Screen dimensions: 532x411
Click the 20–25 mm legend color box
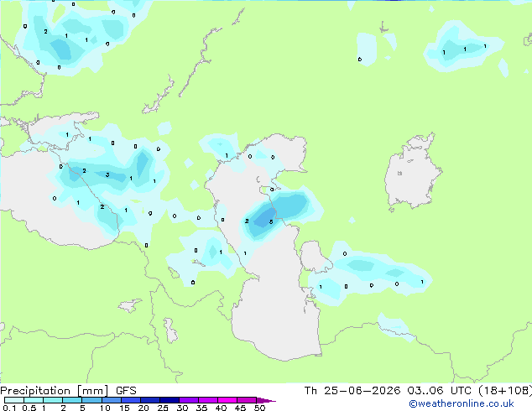tap(149, 400)
